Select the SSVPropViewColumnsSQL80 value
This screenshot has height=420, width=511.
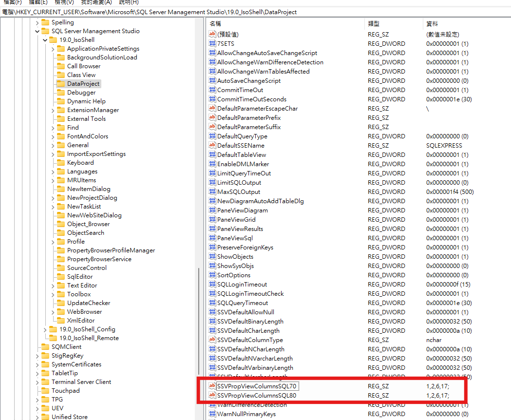pos(256,396)
